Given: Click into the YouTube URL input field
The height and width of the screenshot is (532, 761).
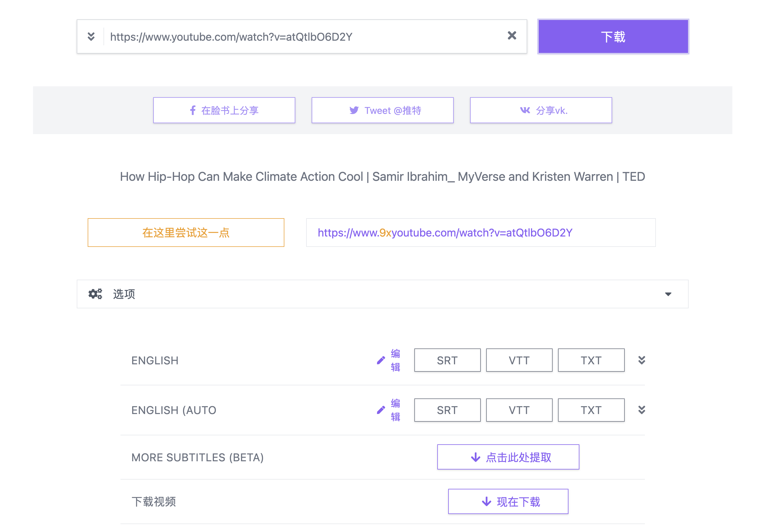Looking at the screenshot, I should click(298, 37).
